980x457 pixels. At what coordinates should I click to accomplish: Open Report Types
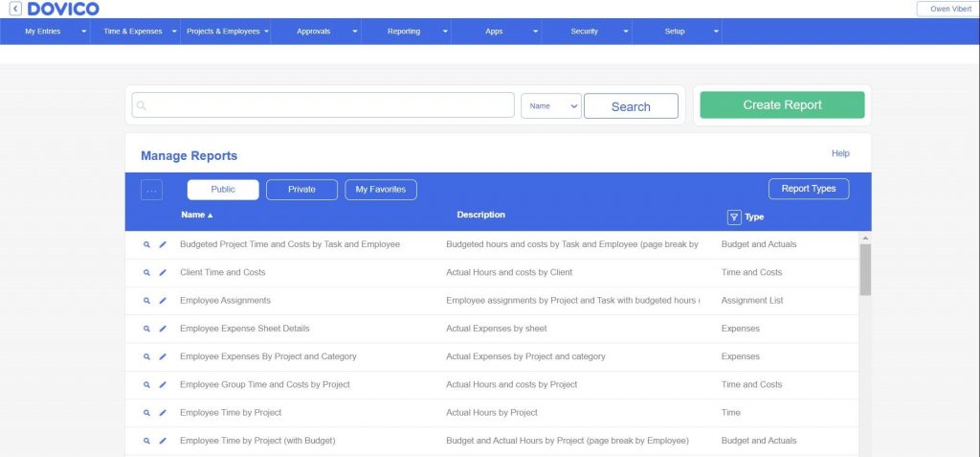[x=809, y=189]
